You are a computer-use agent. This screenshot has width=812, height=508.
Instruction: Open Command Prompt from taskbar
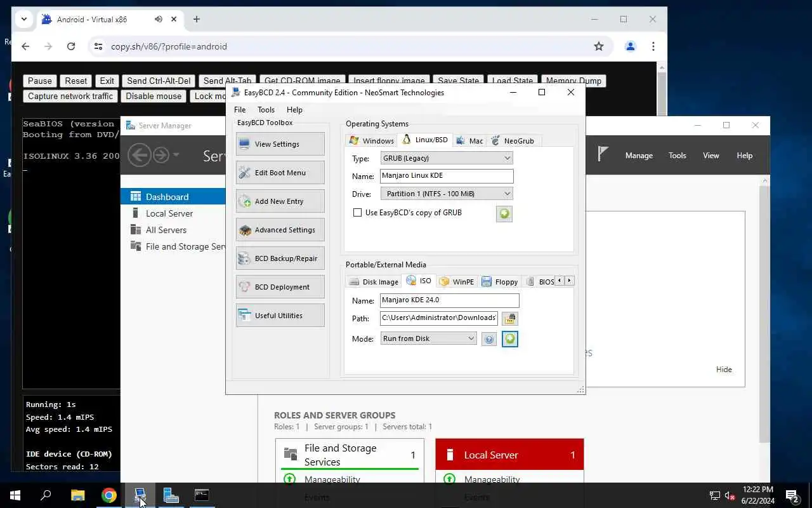click(202, 495)
